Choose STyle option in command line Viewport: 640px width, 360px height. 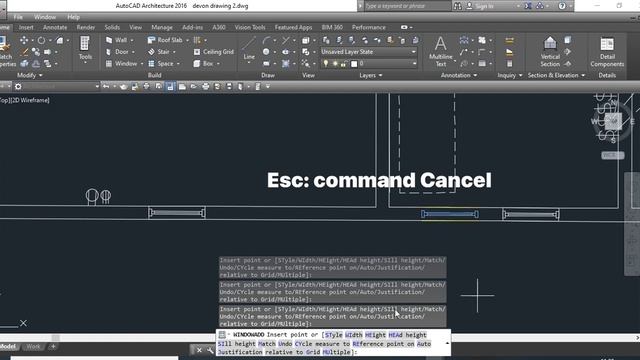333,335
